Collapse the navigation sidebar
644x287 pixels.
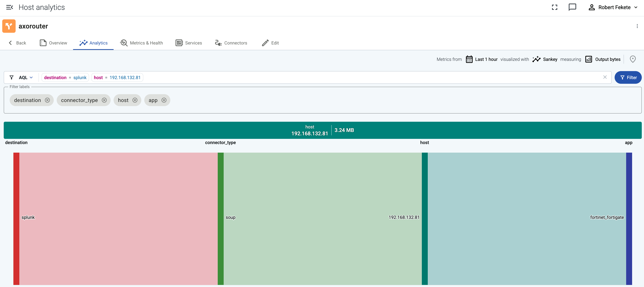[x=9, y=7]
